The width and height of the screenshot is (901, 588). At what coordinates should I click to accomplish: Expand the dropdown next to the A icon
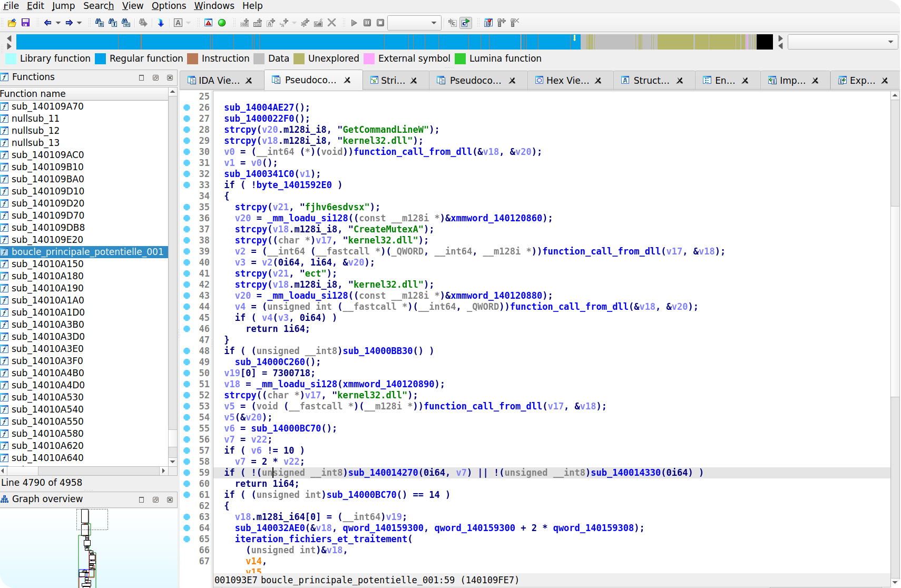pos(189,23)
